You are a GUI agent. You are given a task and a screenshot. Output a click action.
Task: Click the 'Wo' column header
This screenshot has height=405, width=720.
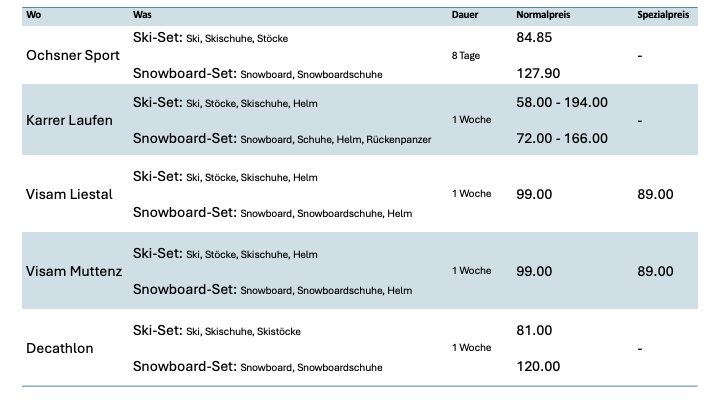point(33,15)
